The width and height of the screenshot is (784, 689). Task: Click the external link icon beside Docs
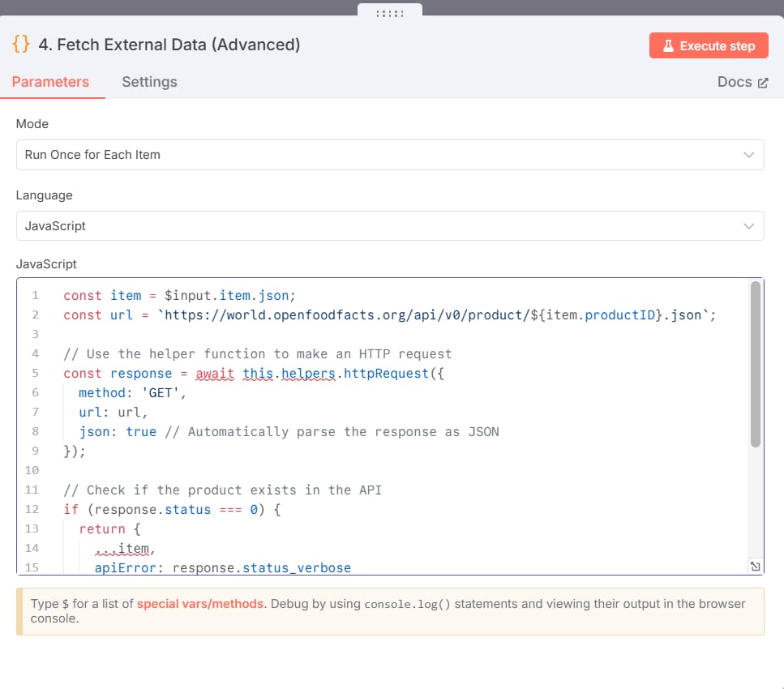(x=762, y=83)
